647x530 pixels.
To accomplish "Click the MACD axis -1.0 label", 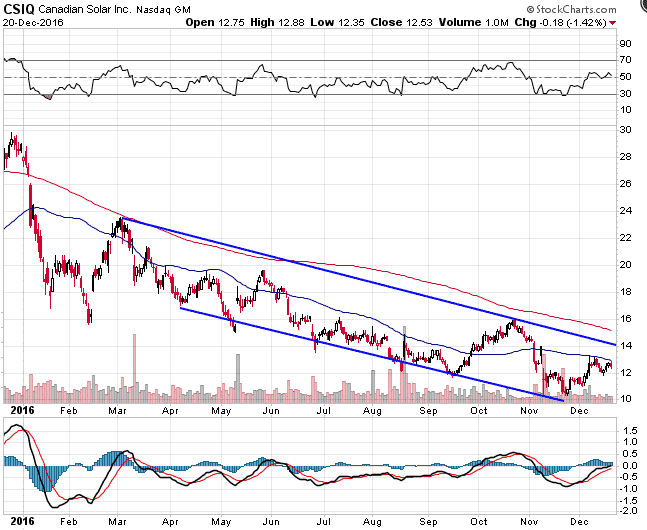I will [x=629, y=489].
